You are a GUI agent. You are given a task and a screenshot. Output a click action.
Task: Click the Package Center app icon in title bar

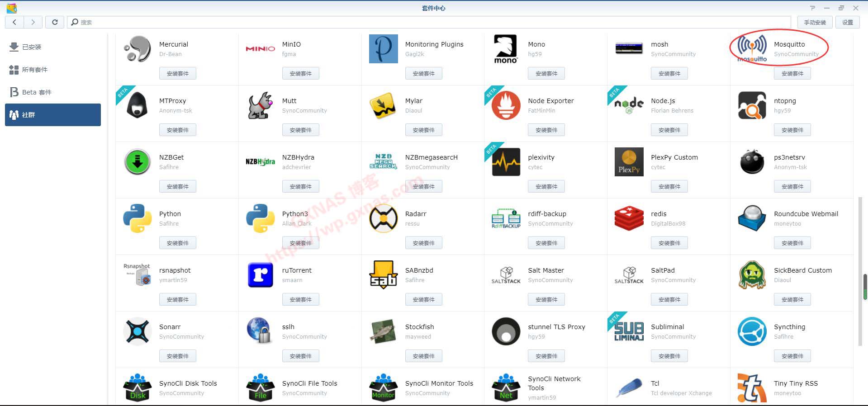(x=12, y=8)
